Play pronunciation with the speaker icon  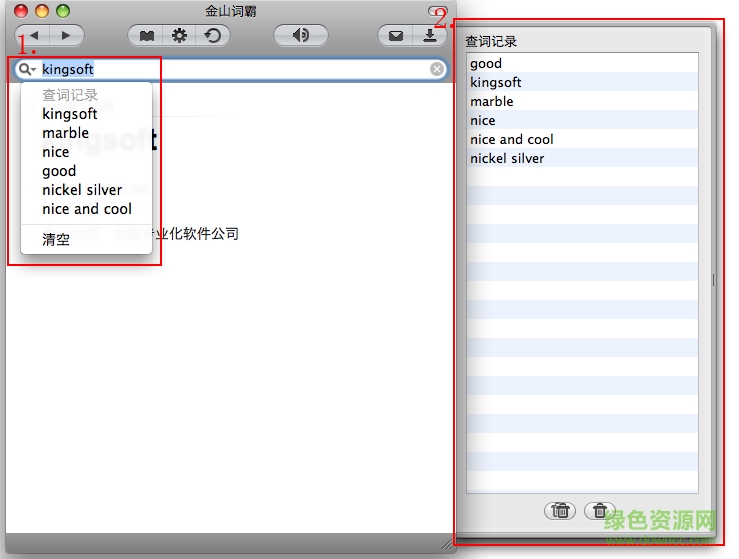(300, 36)
